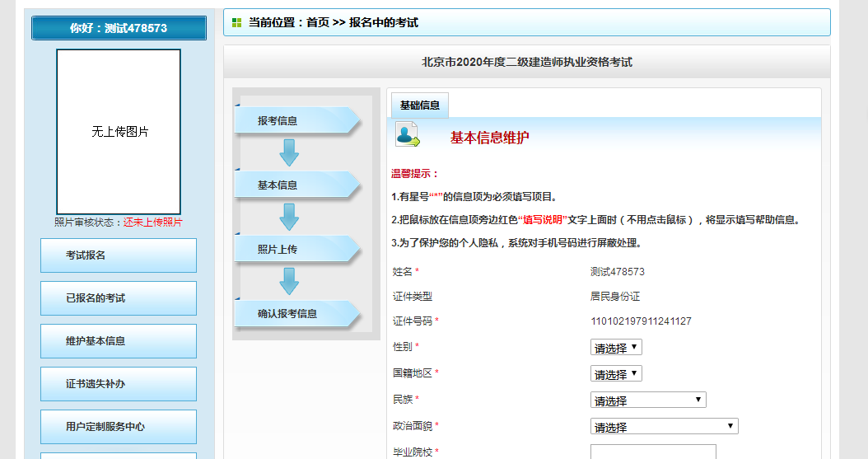
Task: Expand the 政治面貌 dropdown
Action: tap(664, 427)
